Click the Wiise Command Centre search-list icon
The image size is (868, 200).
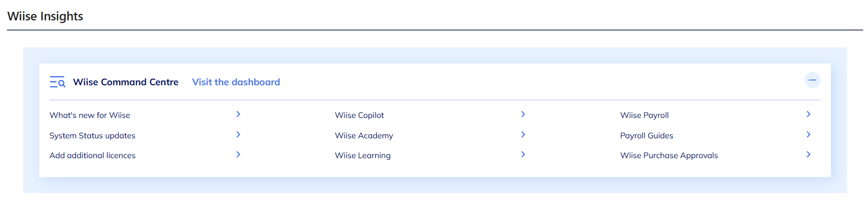click(58, 82)
